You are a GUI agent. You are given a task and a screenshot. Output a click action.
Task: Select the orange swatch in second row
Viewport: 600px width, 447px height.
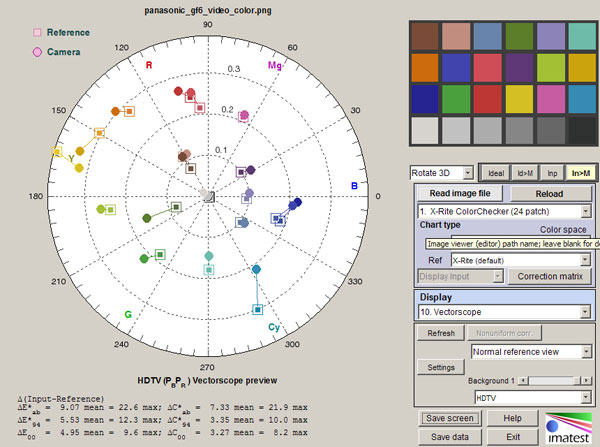(x=425, y=68)
